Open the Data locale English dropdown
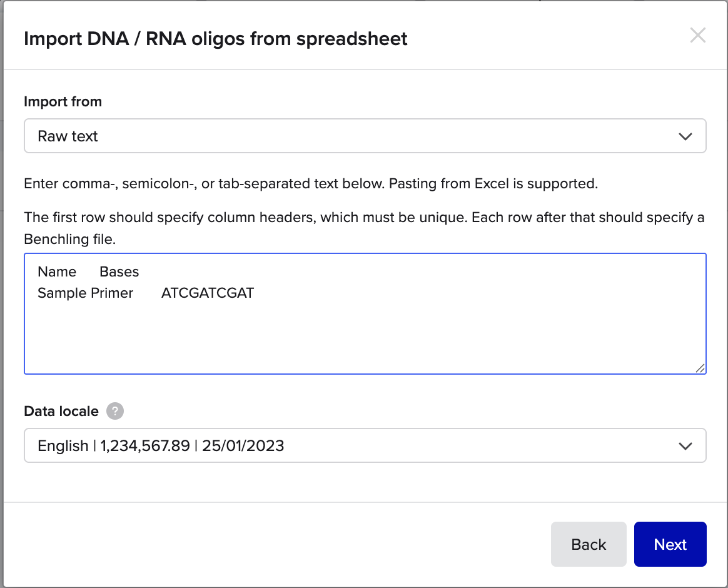This screenshot has width=728, height=588. point(365,445)
